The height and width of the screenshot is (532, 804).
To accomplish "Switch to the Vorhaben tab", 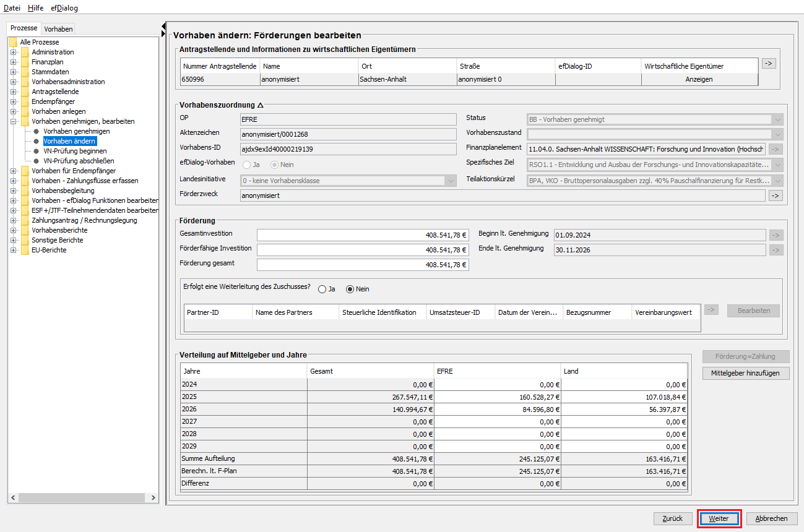I will point(59,28).
